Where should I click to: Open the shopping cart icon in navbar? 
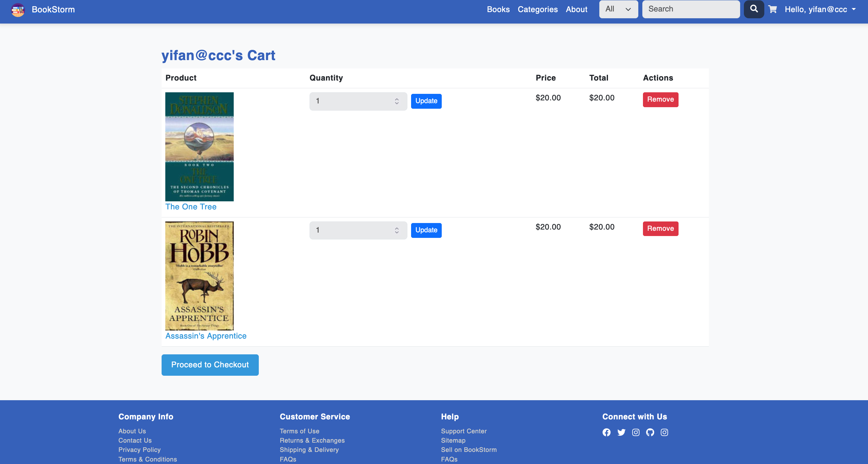click(773, 9)
